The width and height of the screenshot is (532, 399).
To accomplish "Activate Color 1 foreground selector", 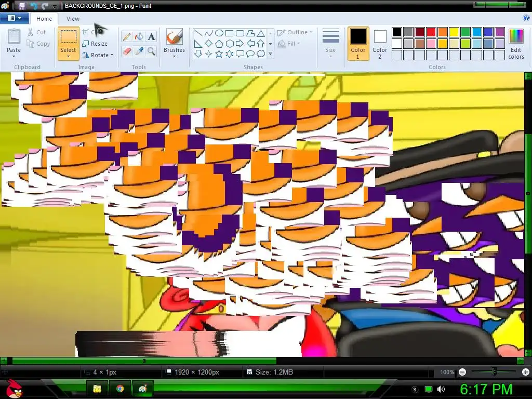I will [x=358, y=44].
